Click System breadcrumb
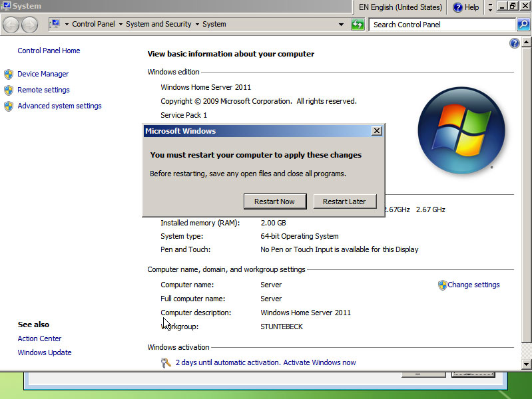 coord(214,24)
